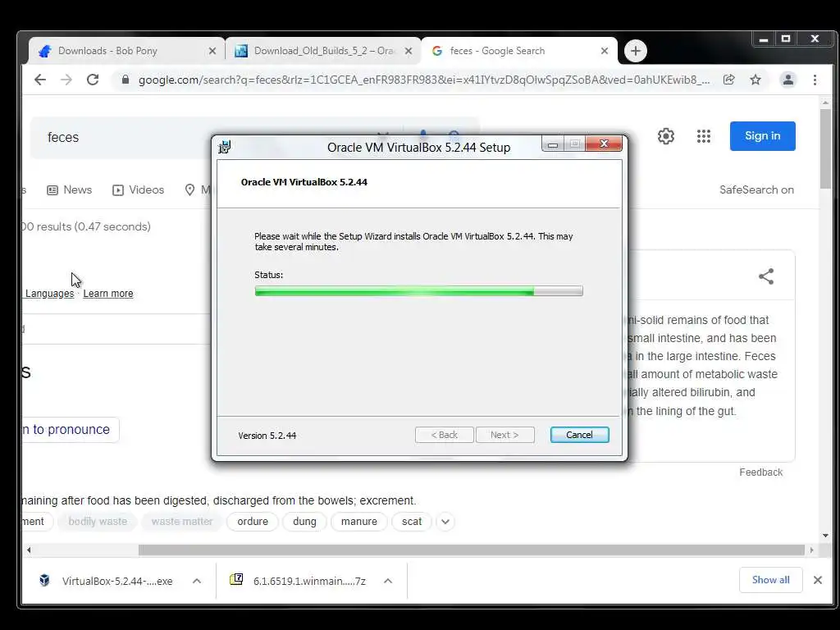Viewport: 840px width, 630px height.
Task: Click the SafeSearch on setting
Action: [x=756, y=189]
